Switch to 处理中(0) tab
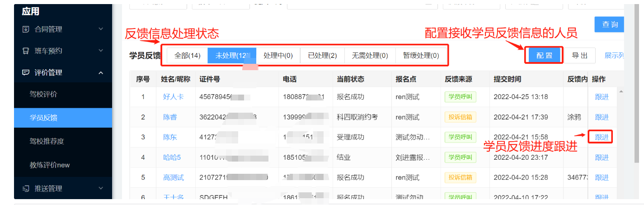644x205 pixels. click(x=278, y=56)
